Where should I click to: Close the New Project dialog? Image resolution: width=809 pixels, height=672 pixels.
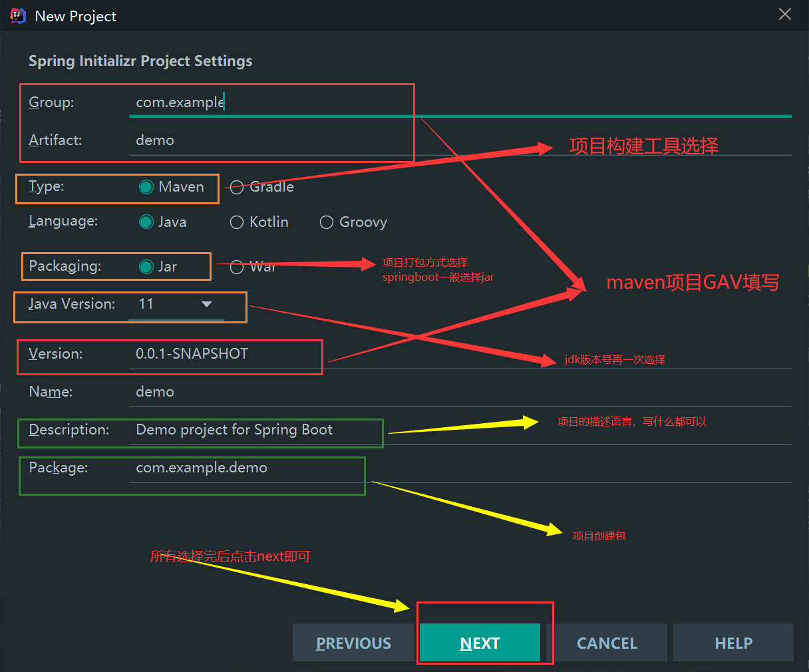(x=785, y=15)
